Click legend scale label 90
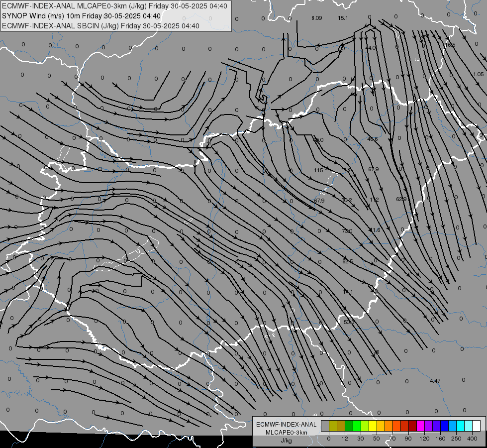Viewport: 487px width, 448px height. pyautogui.click(x=408, y=439)
